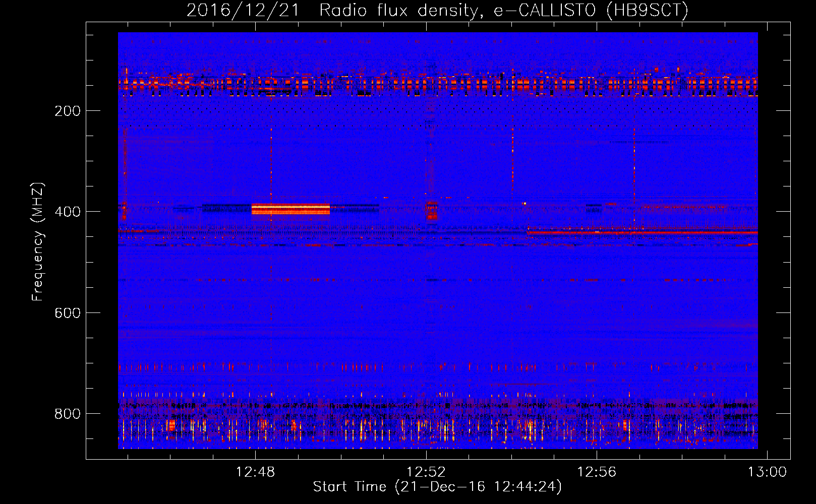Click the "Frequency (MHZ)" axis label
This screenshot has height=504, width=816.
(38, 241)
